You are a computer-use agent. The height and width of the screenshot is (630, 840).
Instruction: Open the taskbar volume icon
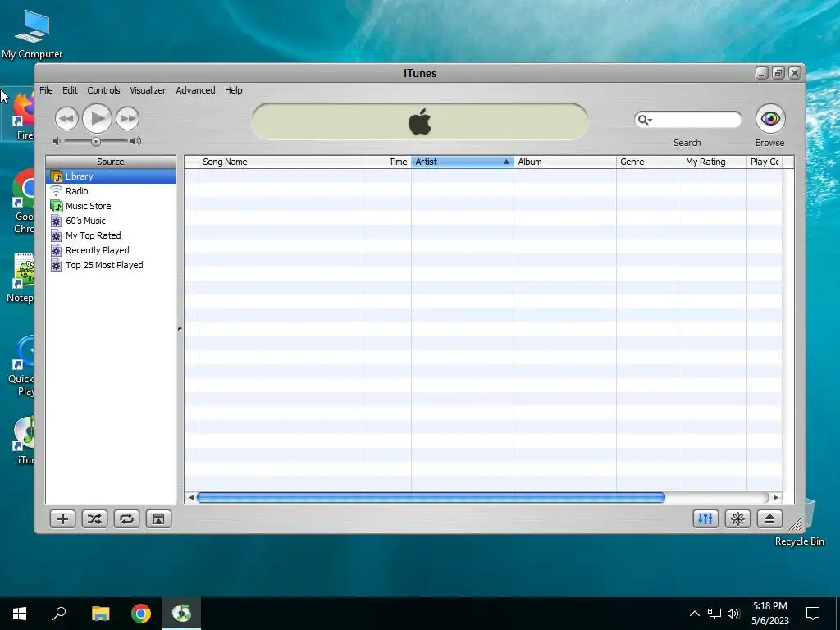[x=733, y=614]
